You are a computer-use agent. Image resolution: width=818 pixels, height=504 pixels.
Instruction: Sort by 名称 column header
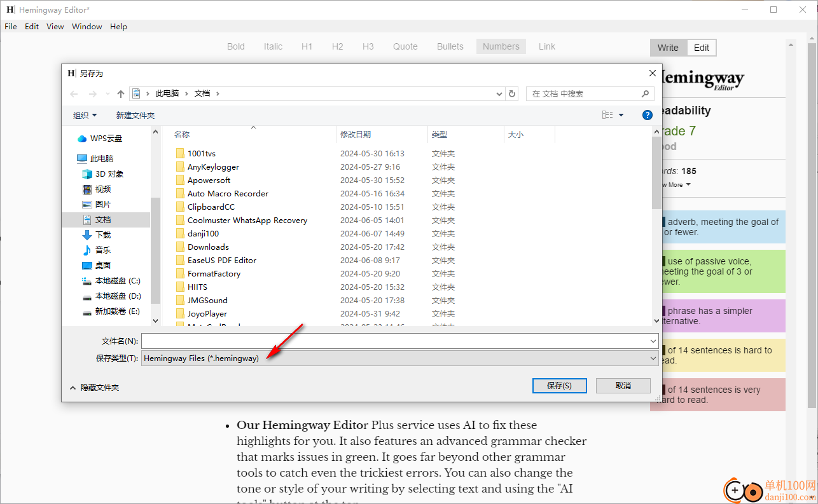pos(253,134)
